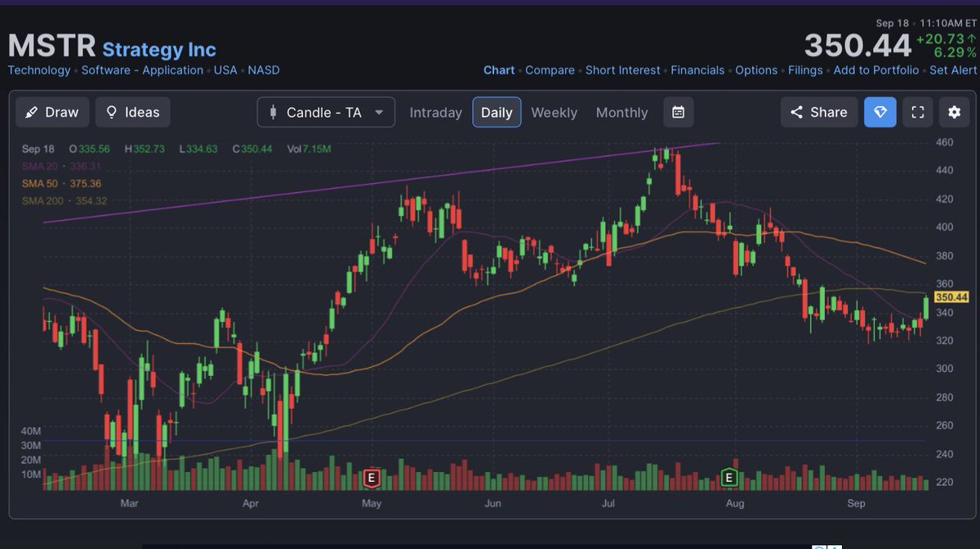Click the 40M volume axis label
The image size is (980, 549).
(31, 431)
